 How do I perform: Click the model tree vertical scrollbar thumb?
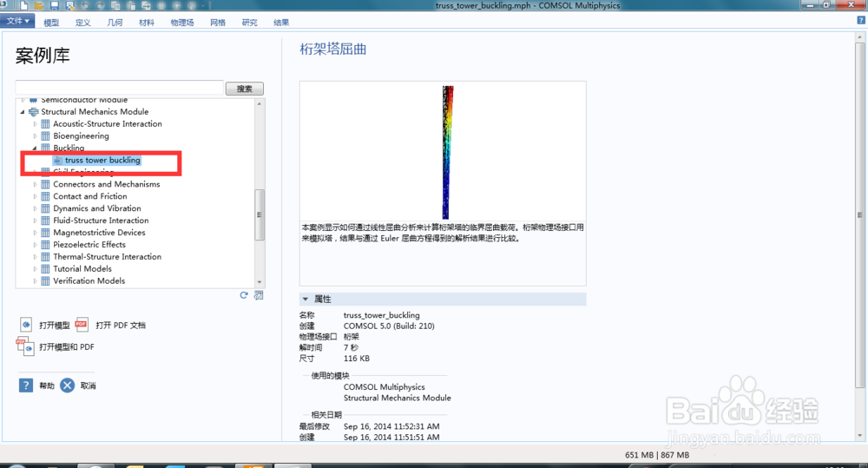(259, 214)
